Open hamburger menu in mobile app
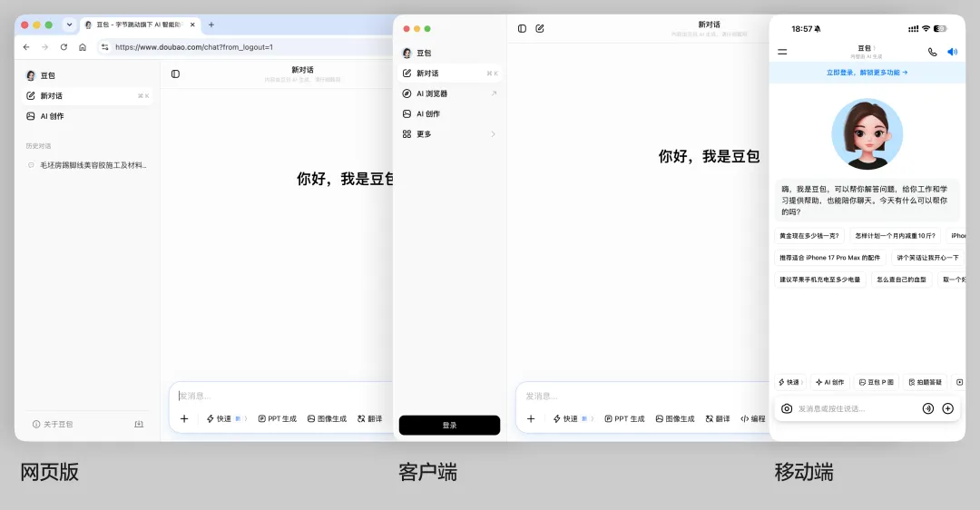The width and height of the screenshot is (980, 510). pyautogui.click(x=782, y=52)
